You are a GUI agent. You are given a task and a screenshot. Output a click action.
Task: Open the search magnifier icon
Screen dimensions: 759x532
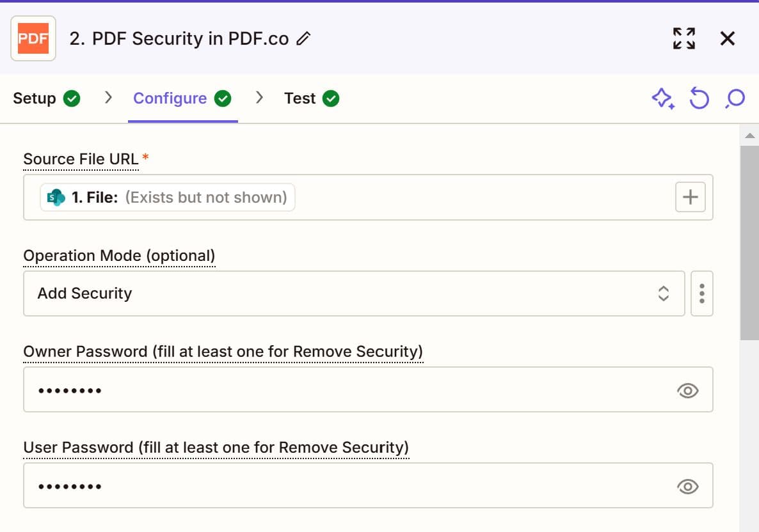point(734,98)
